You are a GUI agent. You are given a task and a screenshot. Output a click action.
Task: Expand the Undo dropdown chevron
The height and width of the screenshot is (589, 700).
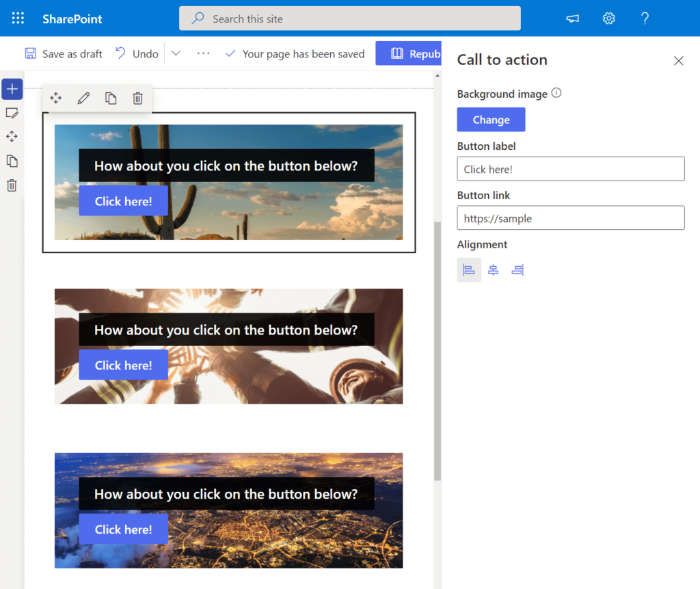176,53
